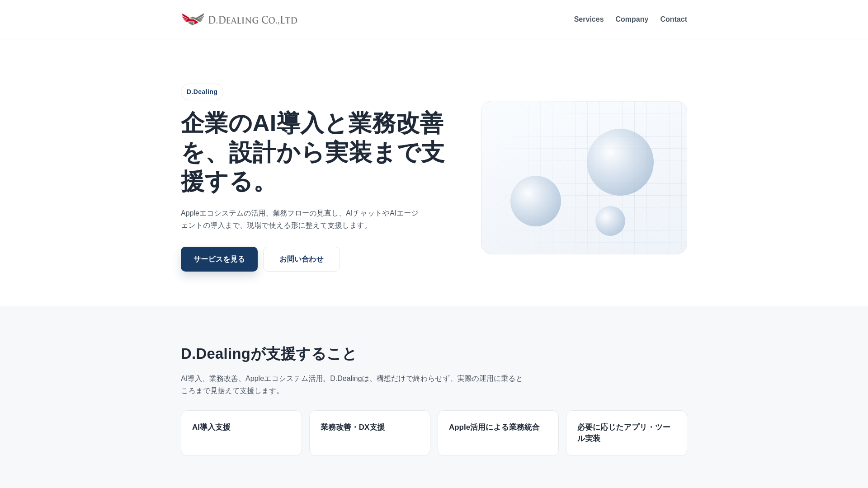This screenshot has height=488, width=868.
Task: Click the hero spheres illustration
Action: point(584,178)
